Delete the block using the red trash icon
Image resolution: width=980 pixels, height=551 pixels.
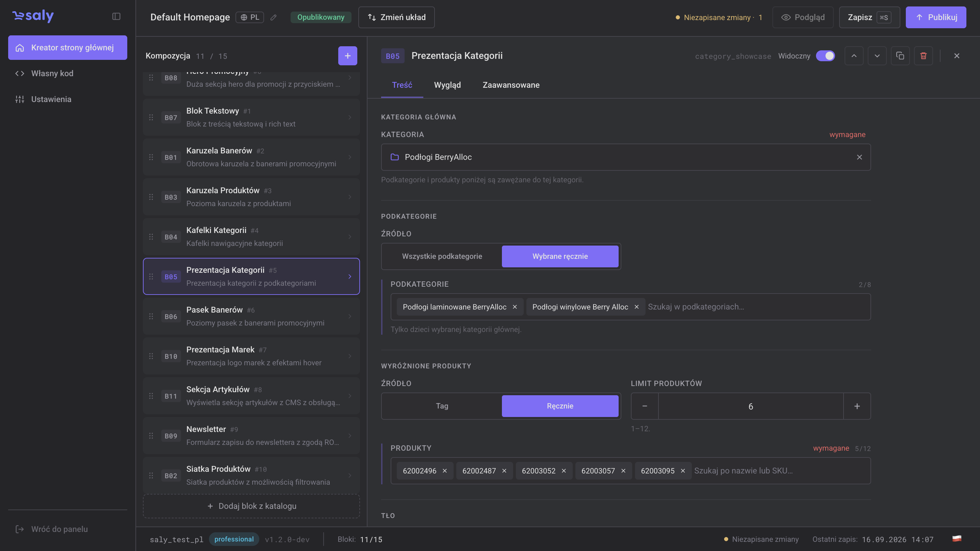point(923,56)
